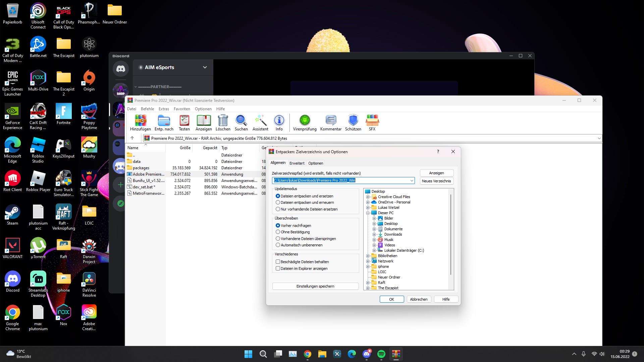Open the Kommentar tool

331,122
